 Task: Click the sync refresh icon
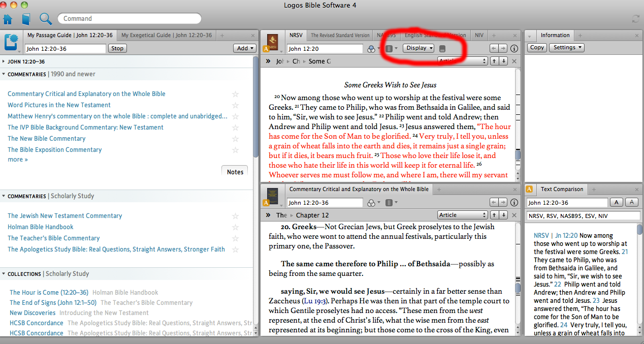coord(635,19)
